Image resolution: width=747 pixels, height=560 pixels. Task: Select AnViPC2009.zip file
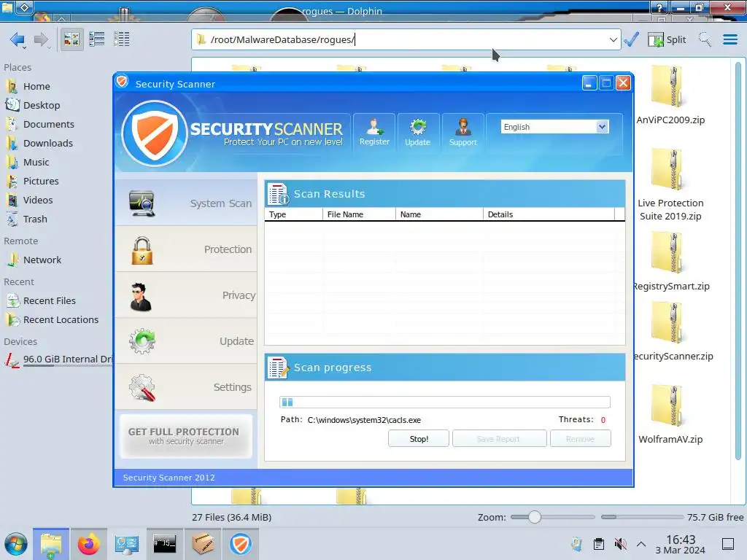pyautogui.click(x=670, y=96)
